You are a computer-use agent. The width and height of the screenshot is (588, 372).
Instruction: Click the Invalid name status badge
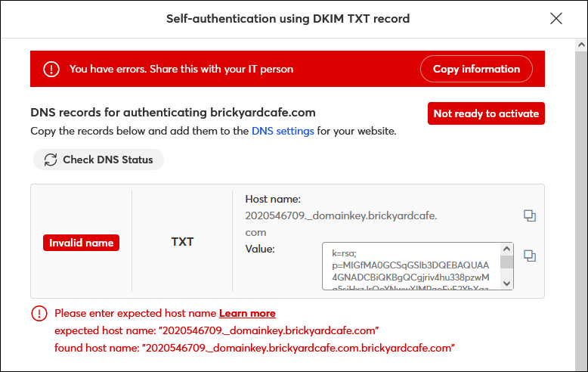click(82, 243)
